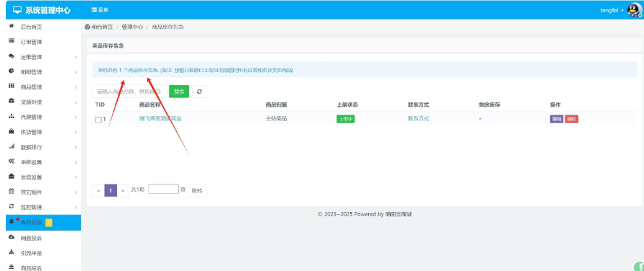
Task: Open the tengfei user dropdown
Action: tap(612, 10)
